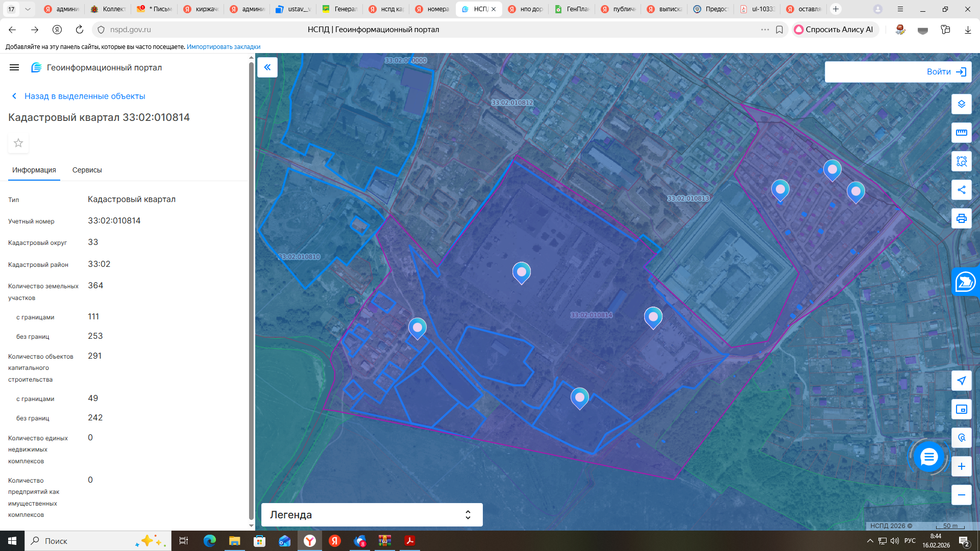Open Microsoft Edge from the taskbar
The height and width of the screenshot is (551, 980).
click(x=210, y=541)
